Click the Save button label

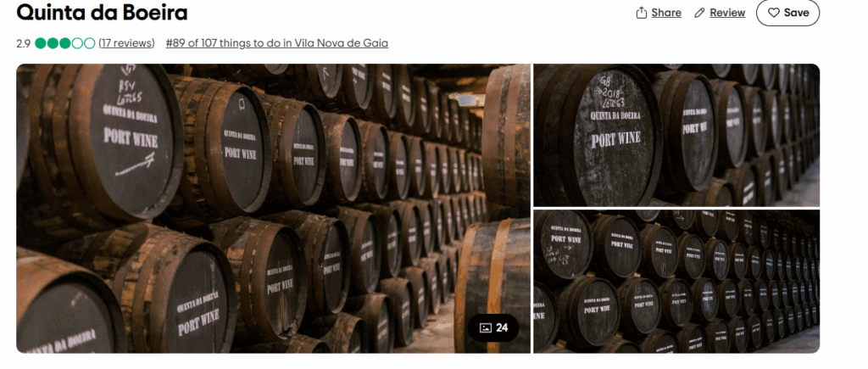click(x=796, y=13)
